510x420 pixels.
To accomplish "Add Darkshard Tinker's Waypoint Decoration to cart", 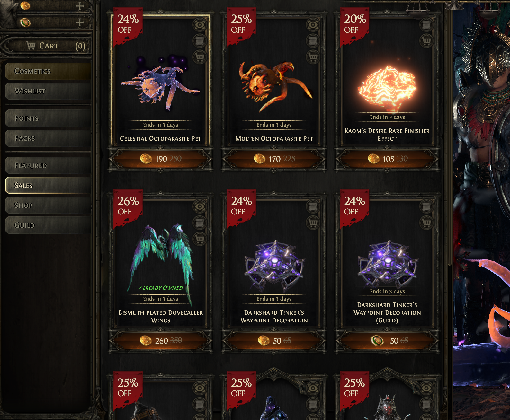I will coord(313,223).
